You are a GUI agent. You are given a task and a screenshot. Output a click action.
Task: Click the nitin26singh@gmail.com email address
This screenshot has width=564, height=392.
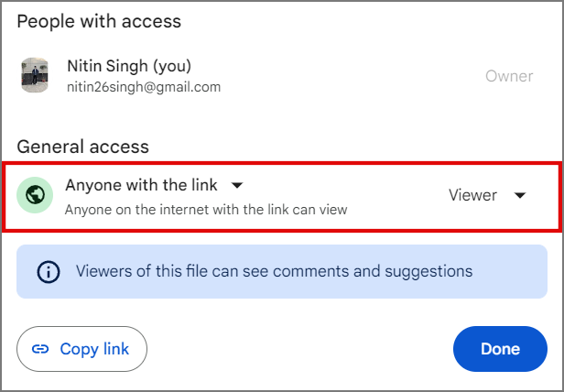(144, 88)
